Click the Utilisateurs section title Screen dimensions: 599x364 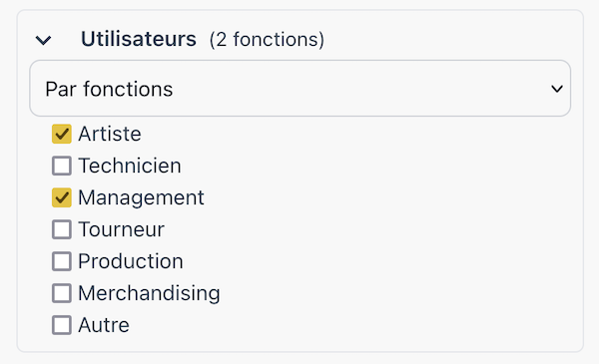point(139,39)
